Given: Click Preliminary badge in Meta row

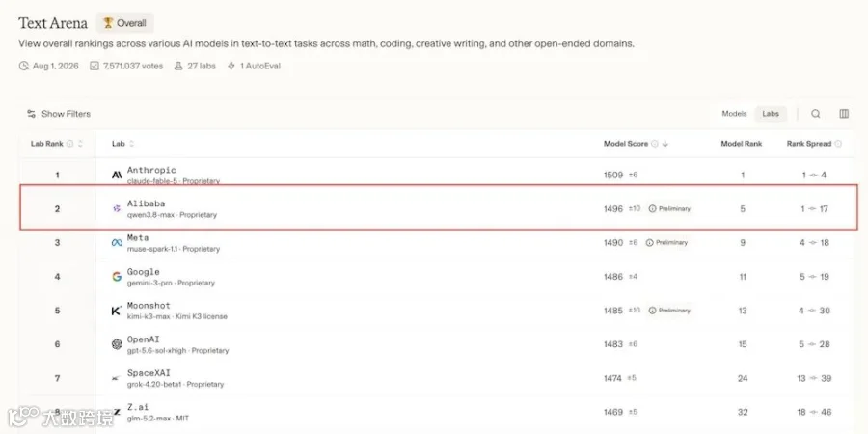Looking at the screenshot, I should click(x=667, y=242).
